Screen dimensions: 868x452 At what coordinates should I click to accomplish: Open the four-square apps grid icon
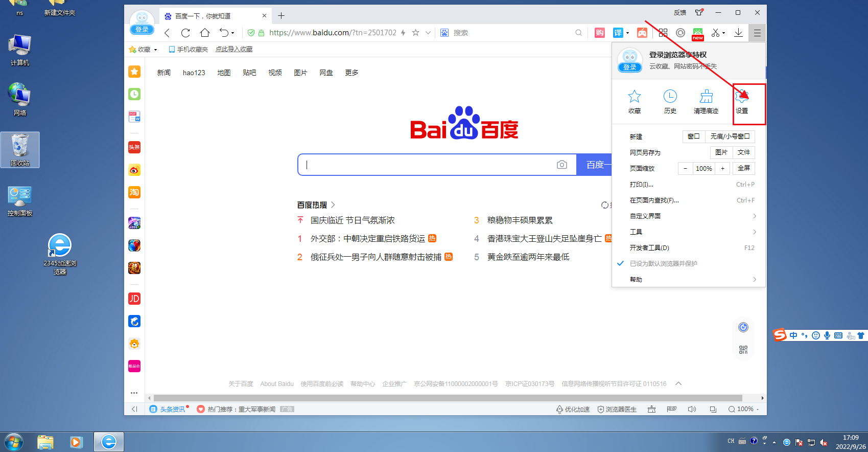(663, 33)
